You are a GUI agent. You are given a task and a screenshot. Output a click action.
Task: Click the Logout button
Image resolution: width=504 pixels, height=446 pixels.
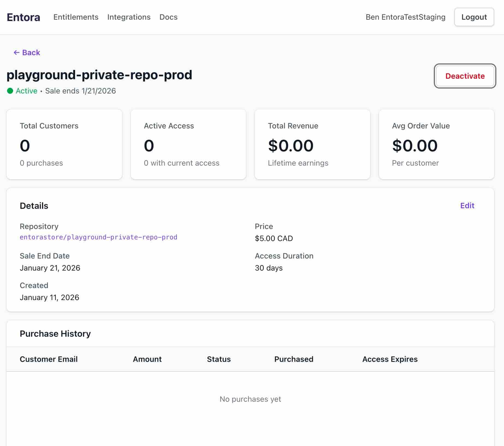(x=474, y=17)
